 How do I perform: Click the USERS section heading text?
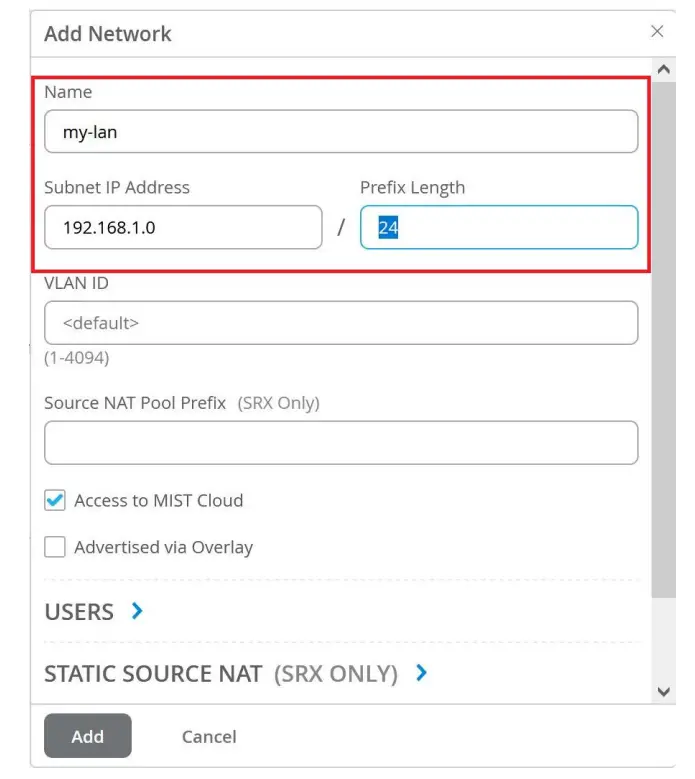[79, 612]
